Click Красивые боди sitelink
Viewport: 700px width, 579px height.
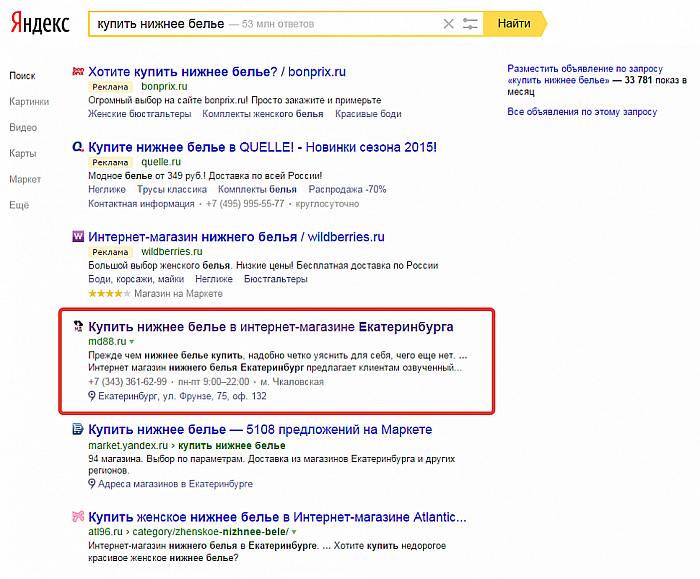pos(368,114)
